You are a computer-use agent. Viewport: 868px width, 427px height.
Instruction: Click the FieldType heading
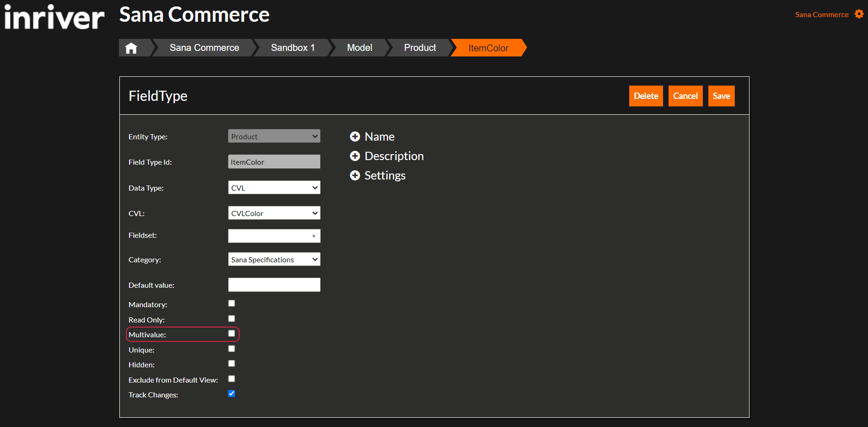click(x=158, y=96)
